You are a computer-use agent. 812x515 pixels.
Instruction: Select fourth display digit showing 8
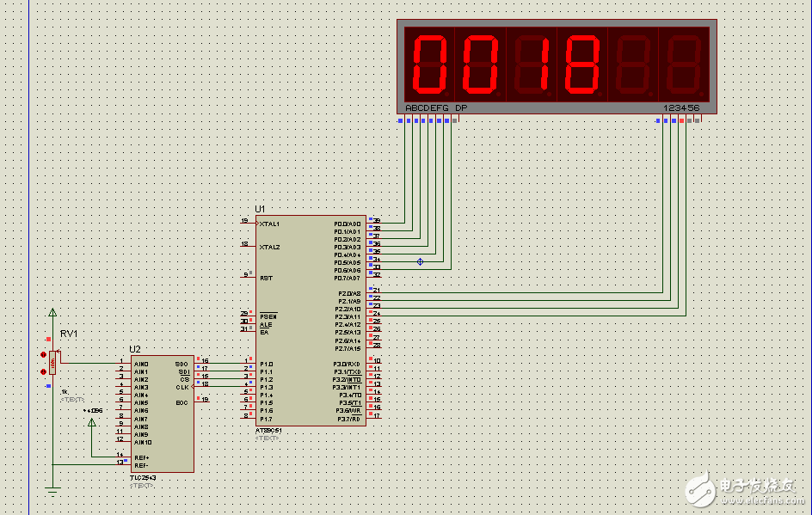pyautogui.click(x=582, y=64)
